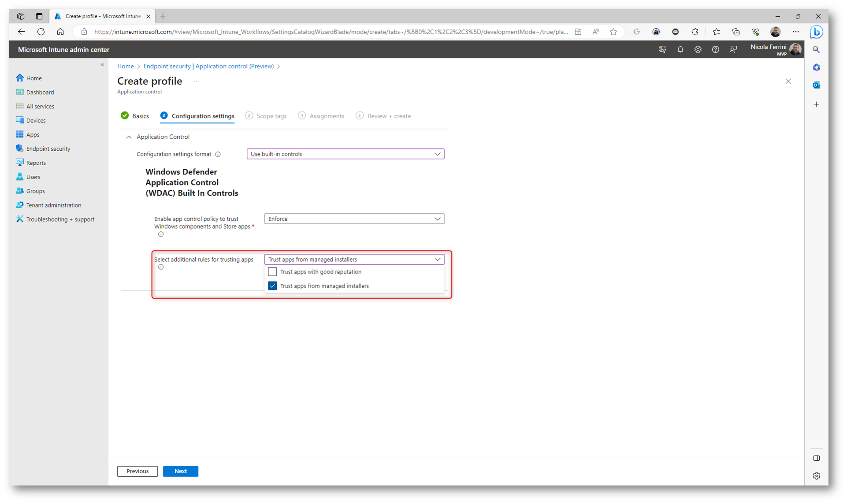Collapse the left navigation pane
The height and width of the screenshot is (504, 847).
tap(102, 65)
